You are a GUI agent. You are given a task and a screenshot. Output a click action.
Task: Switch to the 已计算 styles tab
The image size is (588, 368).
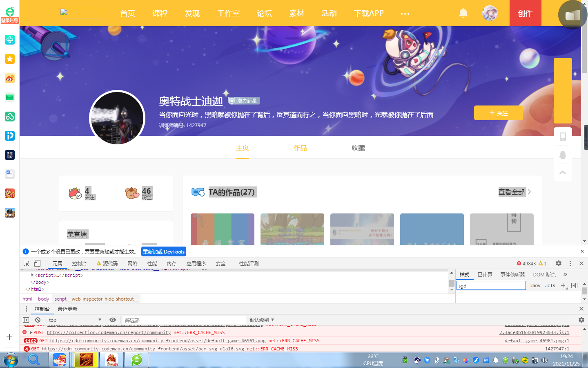click(485, 274)
